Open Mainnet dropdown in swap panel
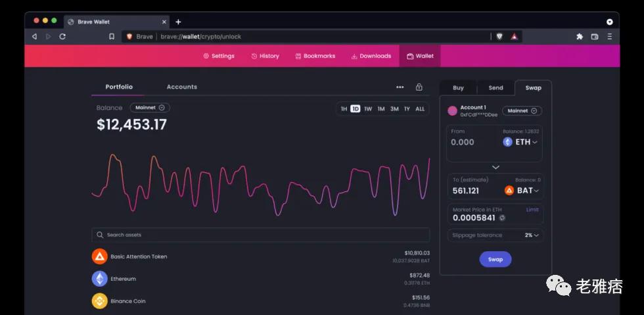Screen dimensions: 644x315 click(x=522, y=110)
